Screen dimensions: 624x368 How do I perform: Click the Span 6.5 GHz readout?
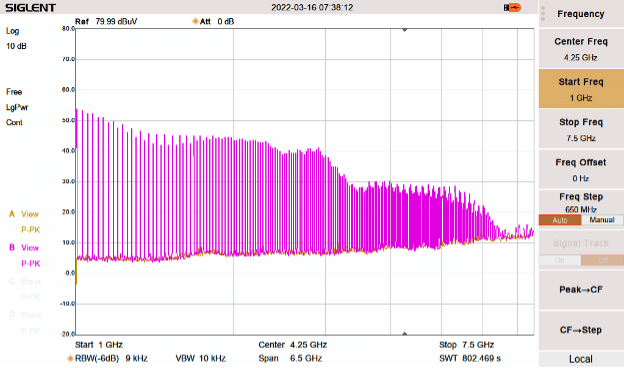click(x=290, y=358)
